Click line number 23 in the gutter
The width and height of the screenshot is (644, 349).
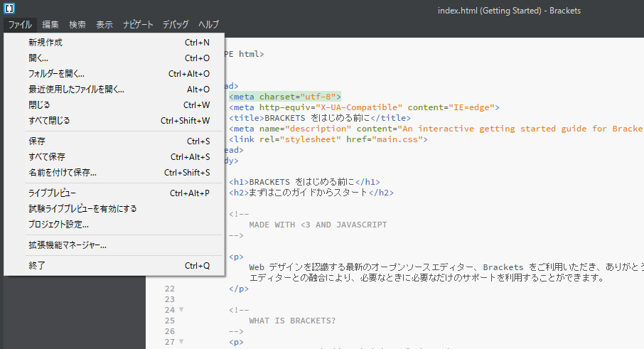[x=170, y=299]
